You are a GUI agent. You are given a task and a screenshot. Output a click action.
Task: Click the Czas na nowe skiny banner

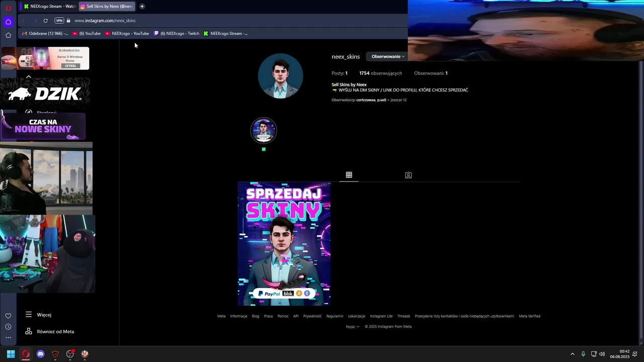coord(43,126)
